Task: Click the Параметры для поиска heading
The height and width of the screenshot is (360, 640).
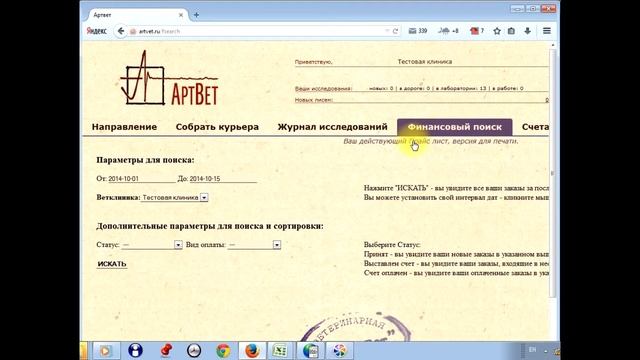Action: point(145,160)
